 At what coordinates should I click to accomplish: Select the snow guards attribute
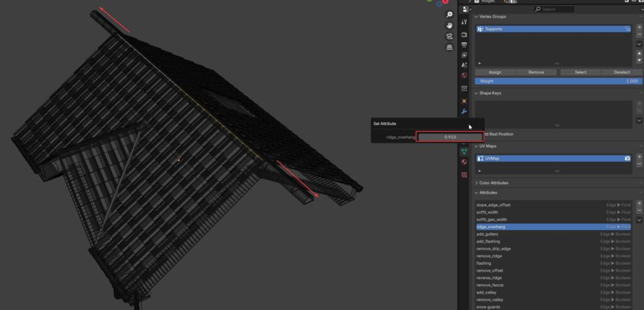click(553, 307)
